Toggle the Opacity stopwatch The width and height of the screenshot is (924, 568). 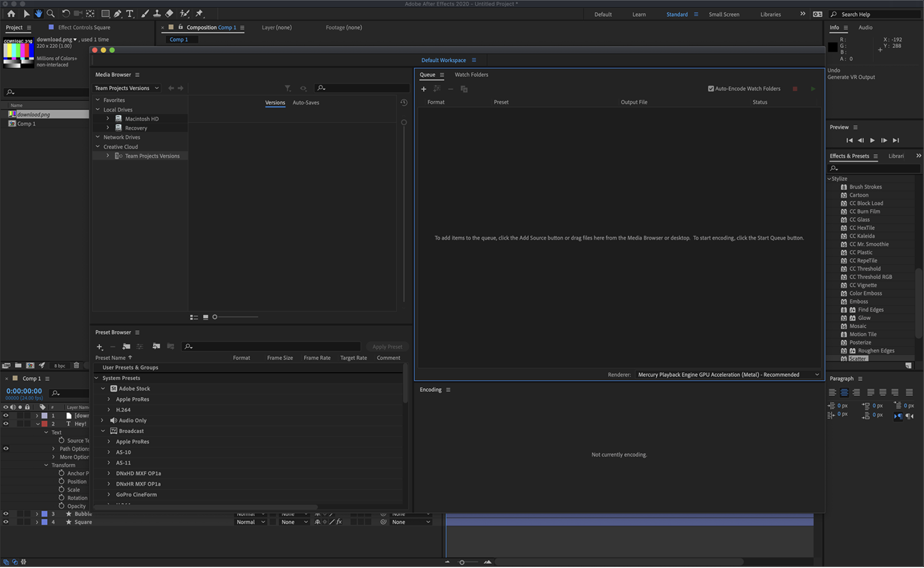(62, 506)
